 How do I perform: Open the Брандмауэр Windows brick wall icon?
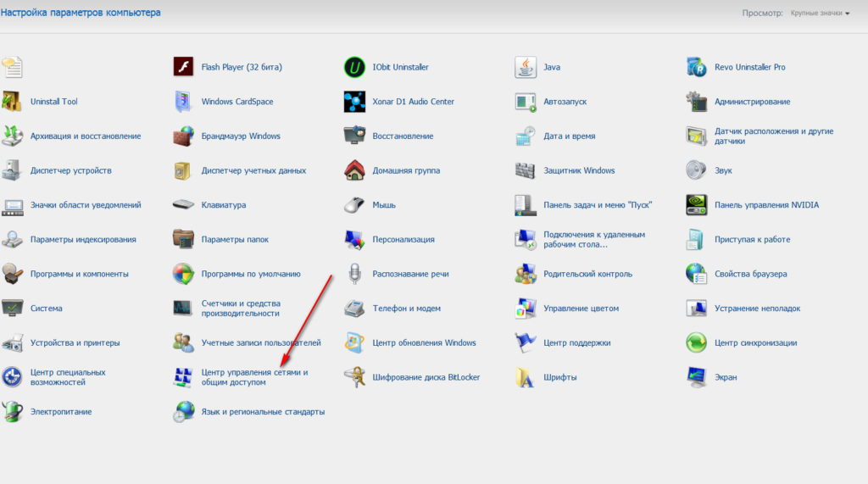(x=183, y=136)
